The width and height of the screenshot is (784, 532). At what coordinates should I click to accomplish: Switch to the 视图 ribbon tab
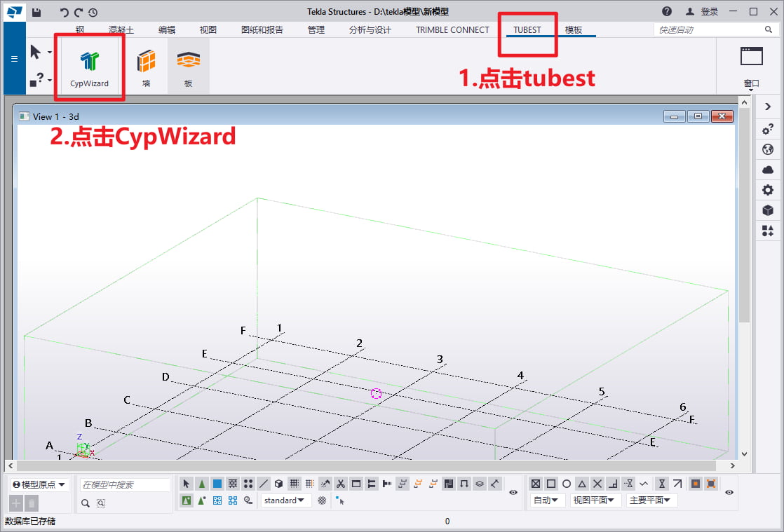208,30
